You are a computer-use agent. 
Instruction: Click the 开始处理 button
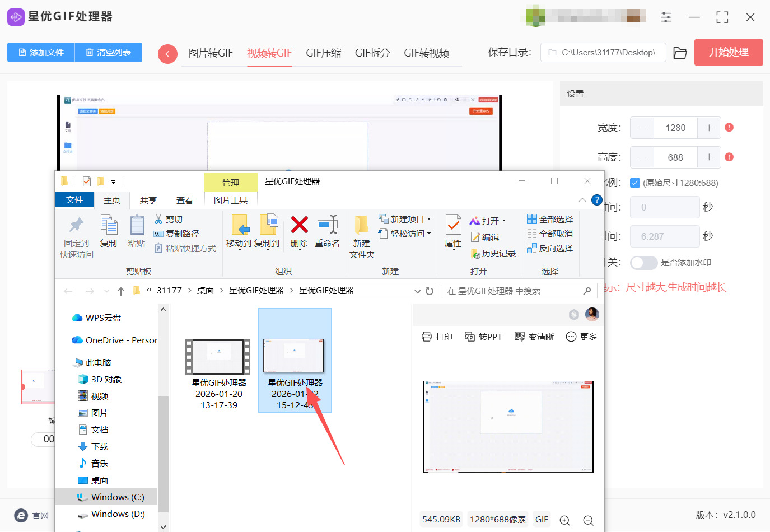(x=729, y=52)
